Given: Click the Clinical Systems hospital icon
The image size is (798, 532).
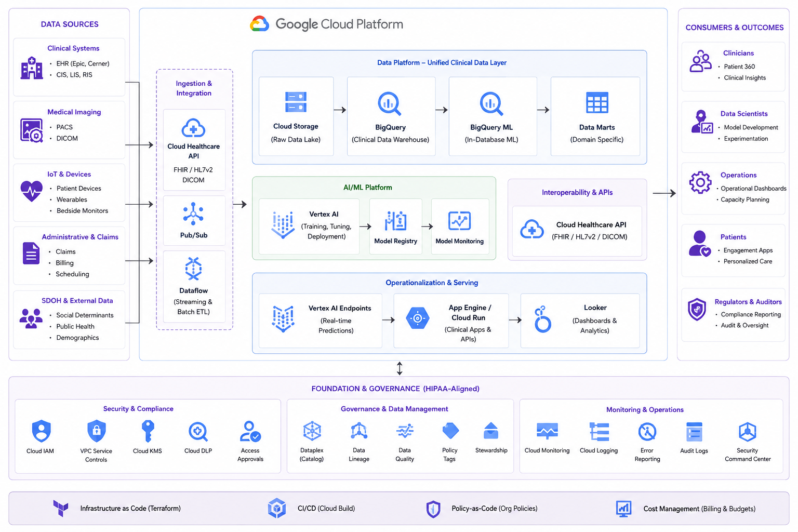Looking at the screenshot, I should 32,68.
